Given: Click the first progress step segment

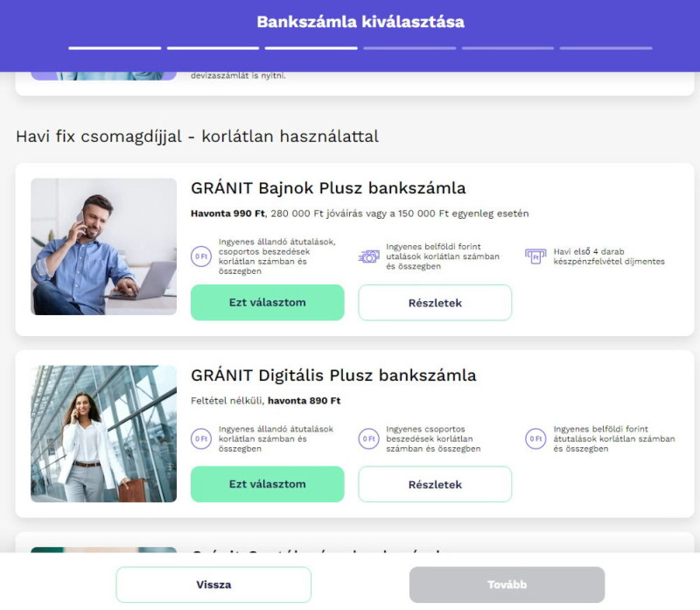Looking at the screenshot, I should 115,48.
